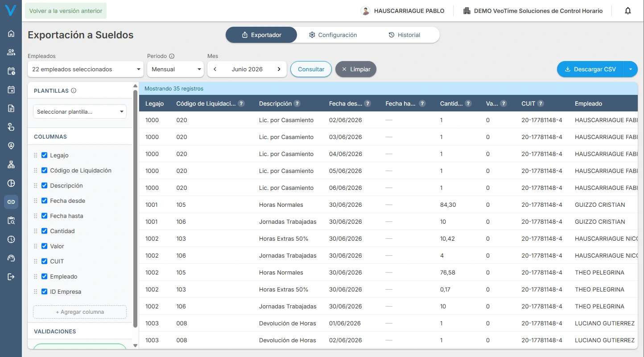The width and height of the screenshot is (644, 357).
Task: Click the info icon next to PLANTILLAS
Action: 74,90
